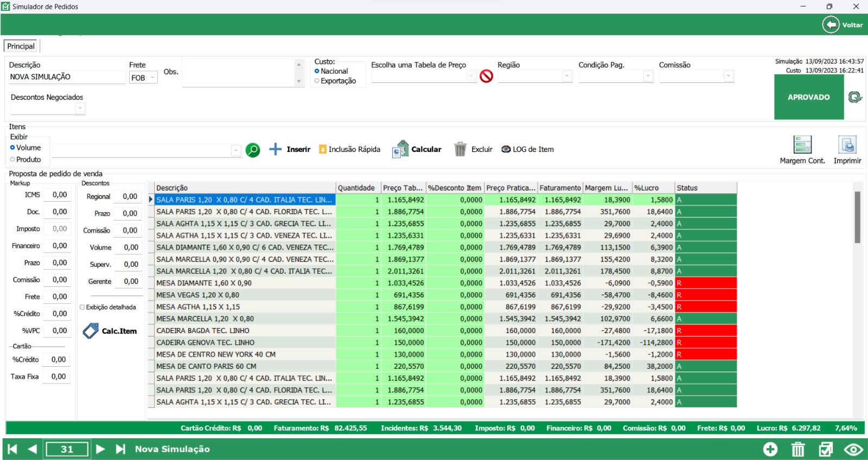This screenshot has height=460, width=868.
Task: Switch to the Principal tab
Action: (x=21, y=46)
